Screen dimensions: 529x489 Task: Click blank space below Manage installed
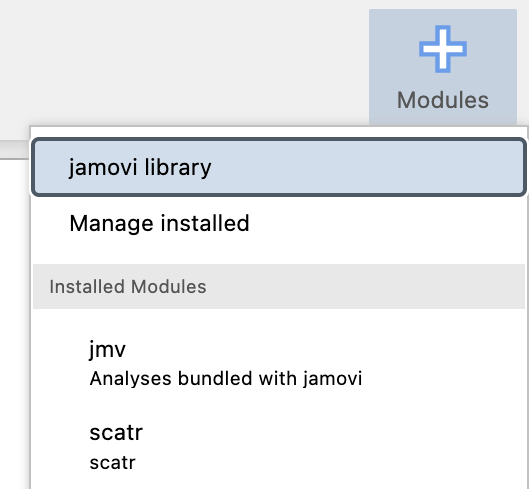279,256
